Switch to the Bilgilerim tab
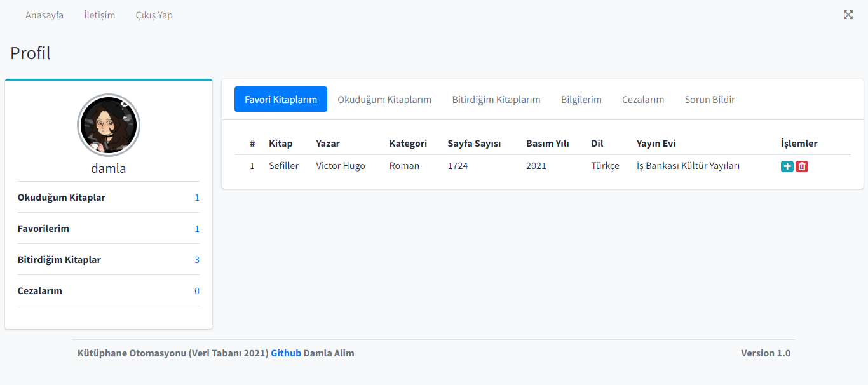The image size is (868, 385). pos(581,99)
